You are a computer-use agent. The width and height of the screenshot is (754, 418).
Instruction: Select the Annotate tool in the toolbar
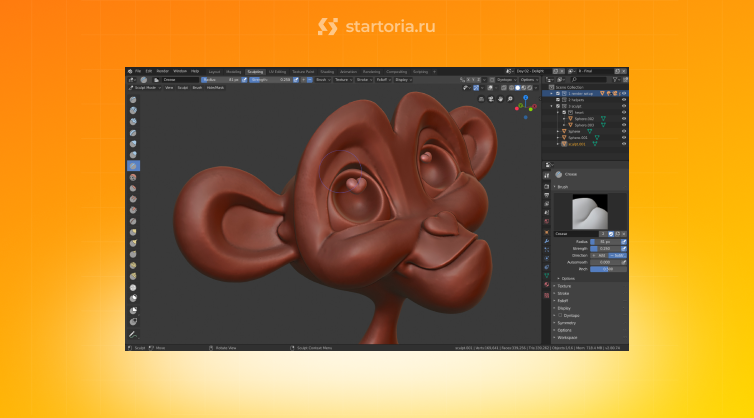coord(133,334)
